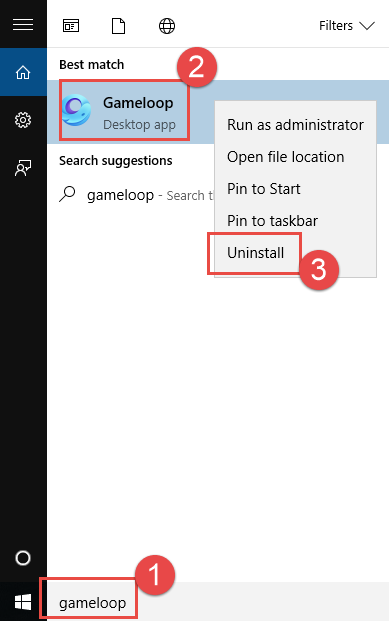Image resolution: width=389 pixels, height=621 pixels.
Task: Click the Best match heading
Action: [x=92, y=65]
